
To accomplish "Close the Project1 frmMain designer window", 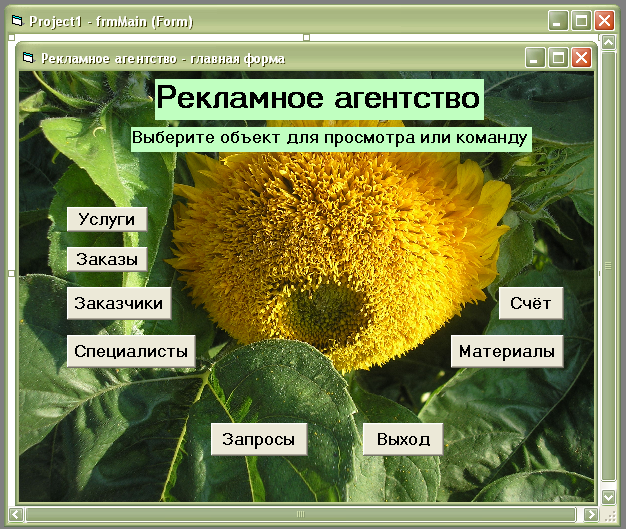I will (604, 20).
